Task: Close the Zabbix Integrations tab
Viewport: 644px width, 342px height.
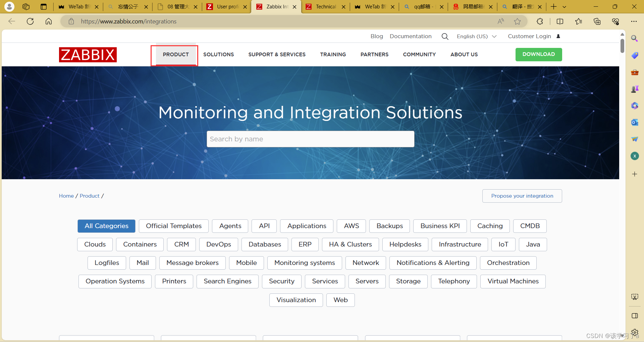Action: pyautogui.click(x=294, y=7)
